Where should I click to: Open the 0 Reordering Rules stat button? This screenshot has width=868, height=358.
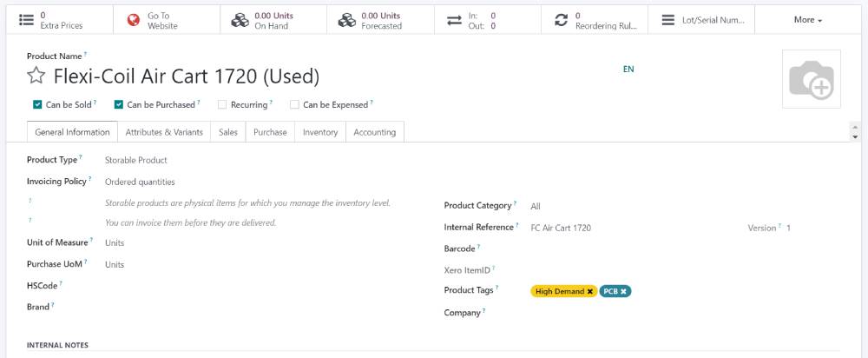point(595,20)
